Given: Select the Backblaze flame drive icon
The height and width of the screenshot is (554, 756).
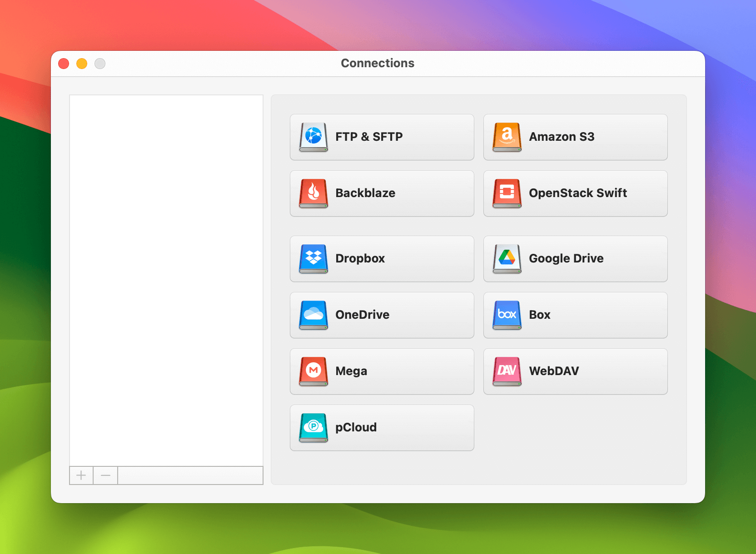Looking at the screenshot, I should (313, 193).
